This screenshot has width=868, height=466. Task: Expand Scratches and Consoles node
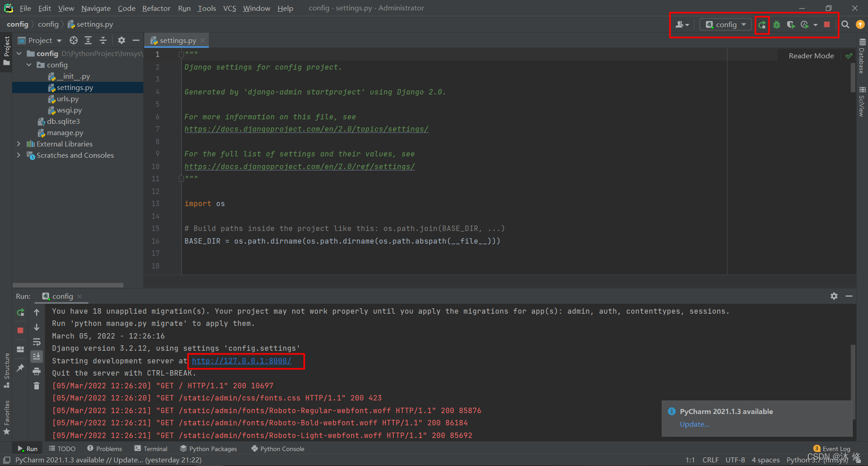click(19, 155)
